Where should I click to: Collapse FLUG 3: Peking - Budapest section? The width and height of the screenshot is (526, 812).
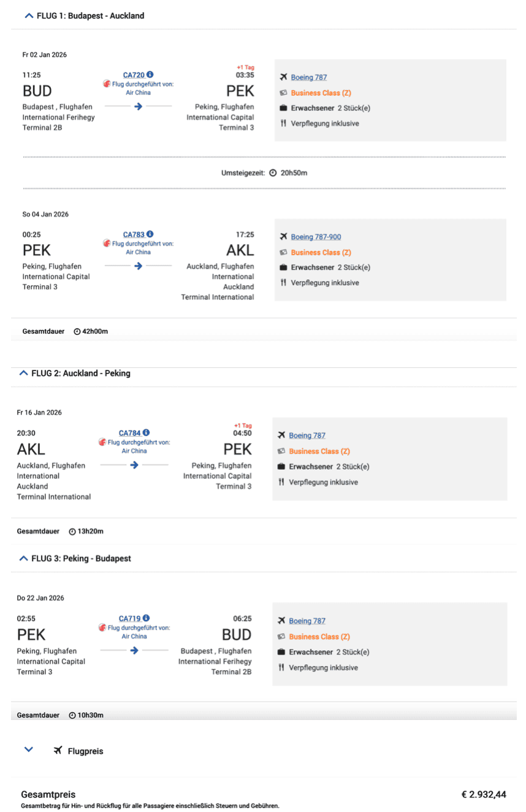coord(23,559)
